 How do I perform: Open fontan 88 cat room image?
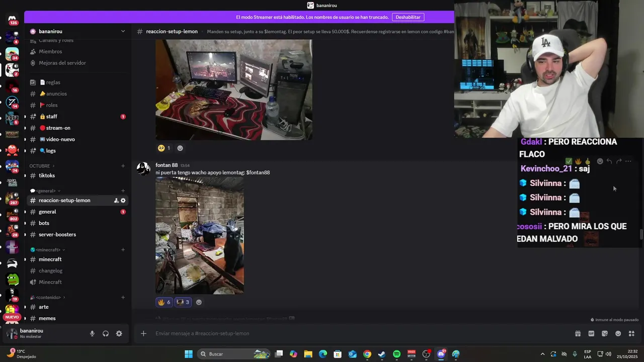[x=200, y=235]
